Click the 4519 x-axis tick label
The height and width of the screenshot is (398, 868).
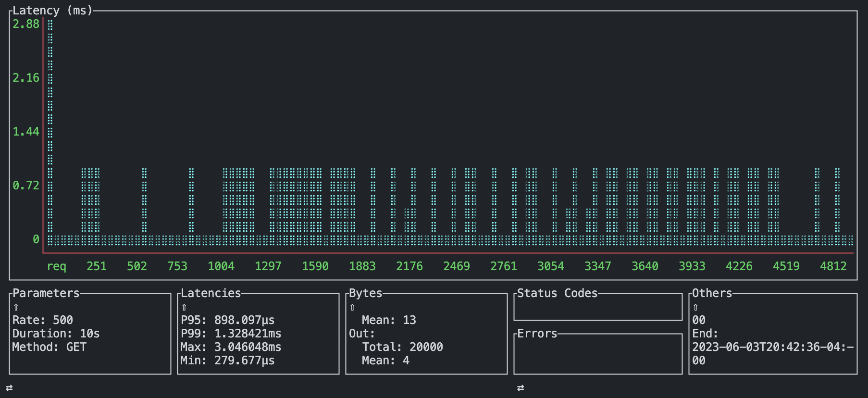786,266
